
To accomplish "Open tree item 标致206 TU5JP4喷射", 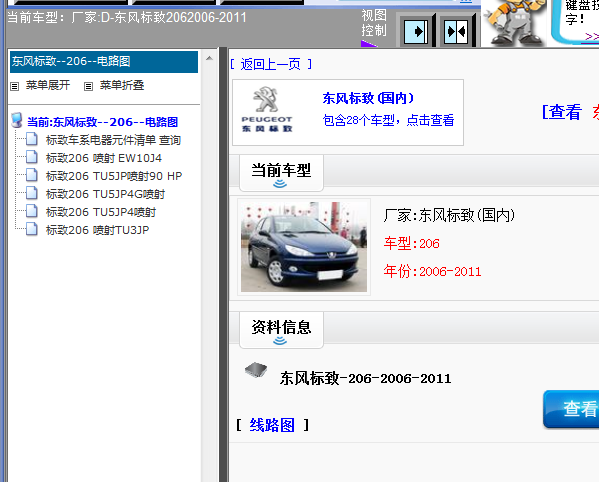I will (101, 212).
